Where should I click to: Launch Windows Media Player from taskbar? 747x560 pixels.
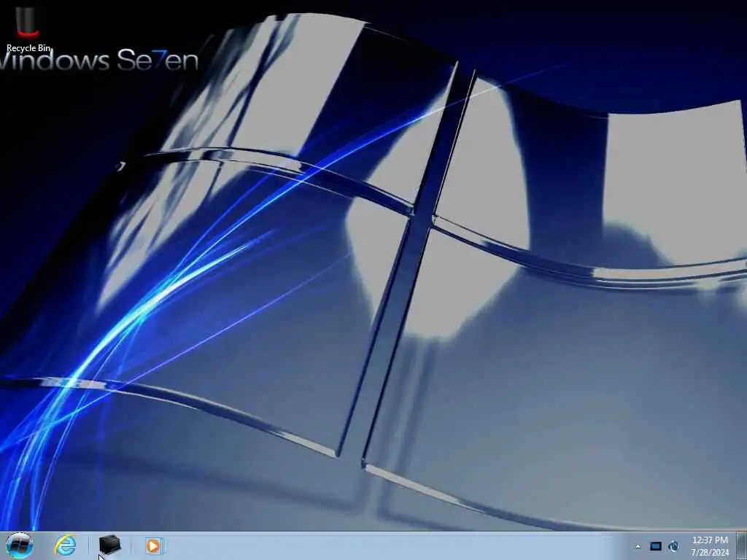point(154,546)
